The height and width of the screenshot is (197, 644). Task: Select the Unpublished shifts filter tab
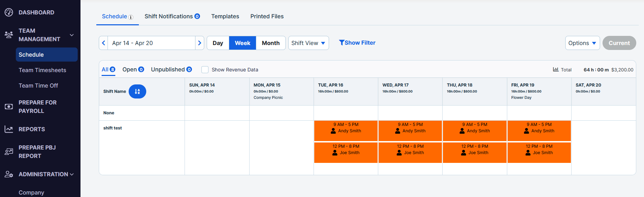click(172, 69)
